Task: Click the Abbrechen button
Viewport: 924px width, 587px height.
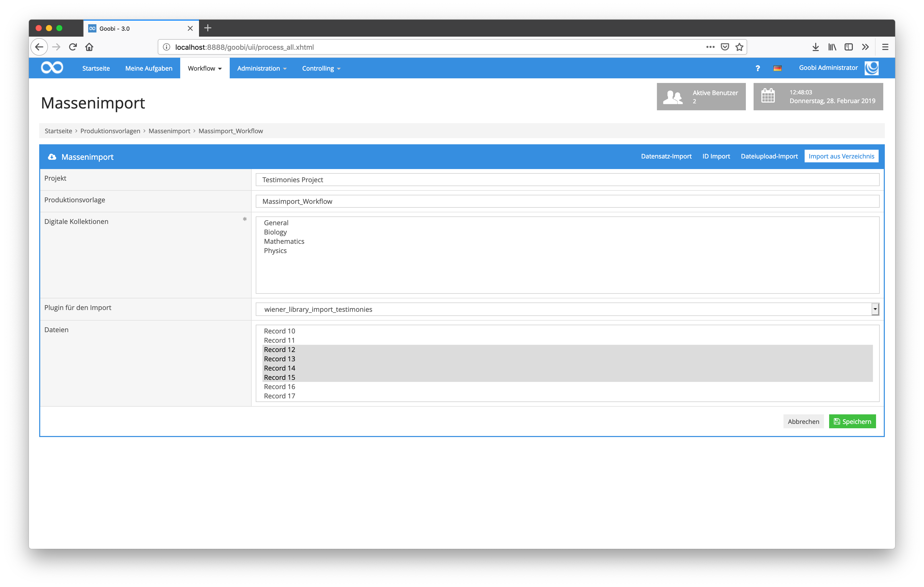Action: pos(803,421)
